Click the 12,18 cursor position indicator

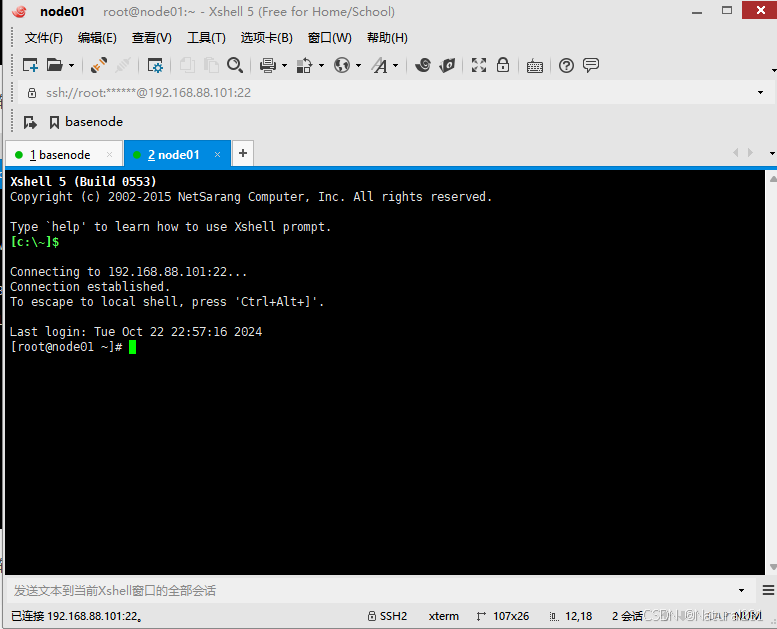(571, 616)
